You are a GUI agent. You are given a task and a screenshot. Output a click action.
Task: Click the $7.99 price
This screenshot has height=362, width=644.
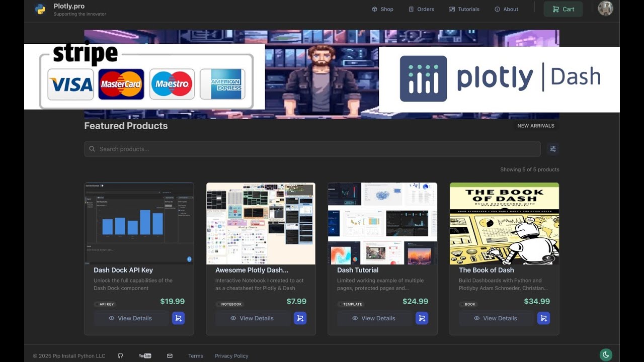tap(297, 302)
